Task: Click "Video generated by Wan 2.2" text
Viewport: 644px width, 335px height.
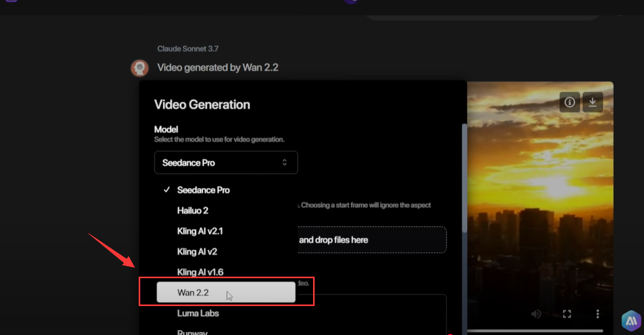Action: (218, 67)
